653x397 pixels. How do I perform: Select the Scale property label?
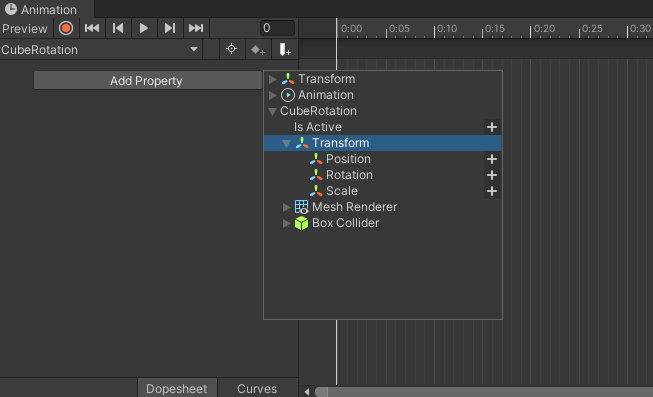point(342,191)
